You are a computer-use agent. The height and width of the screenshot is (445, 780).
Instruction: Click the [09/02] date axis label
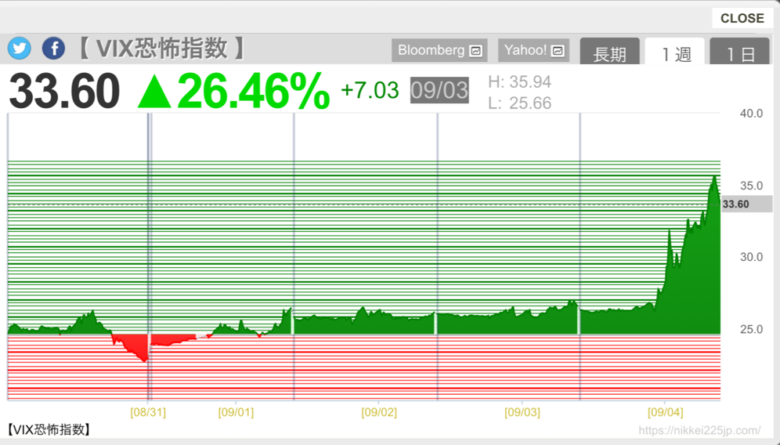[x=379, y=412]
